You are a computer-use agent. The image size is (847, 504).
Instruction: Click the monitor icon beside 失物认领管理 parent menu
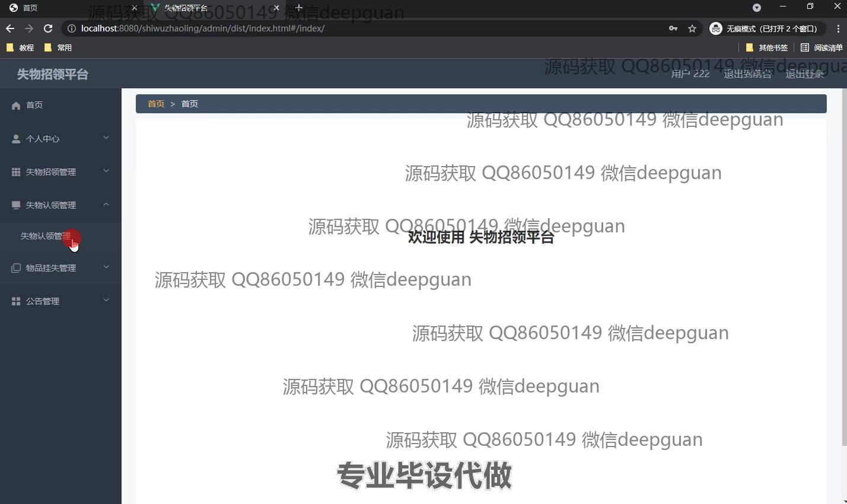tap(16, 205)
